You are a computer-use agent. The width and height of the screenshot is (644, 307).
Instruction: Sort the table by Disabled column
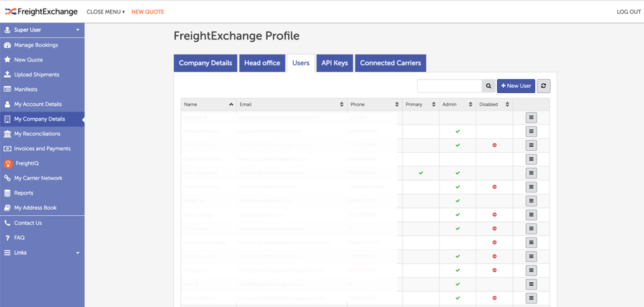494,105
